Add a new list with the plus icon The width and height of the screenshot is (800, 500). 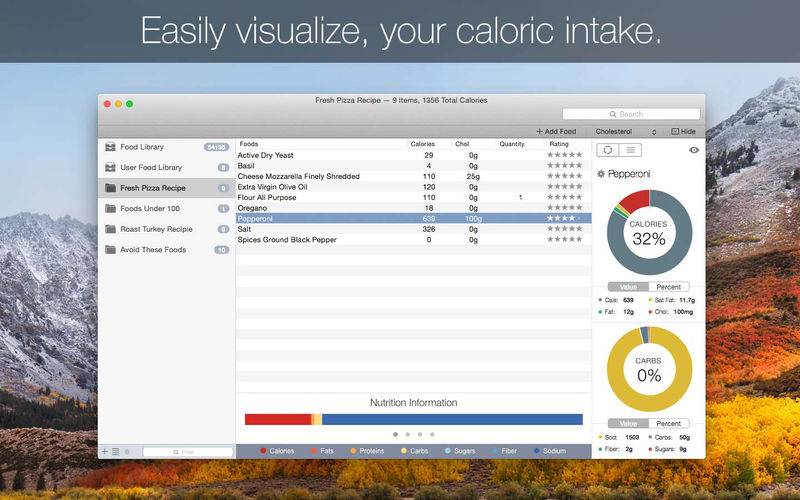click(105, 452)
